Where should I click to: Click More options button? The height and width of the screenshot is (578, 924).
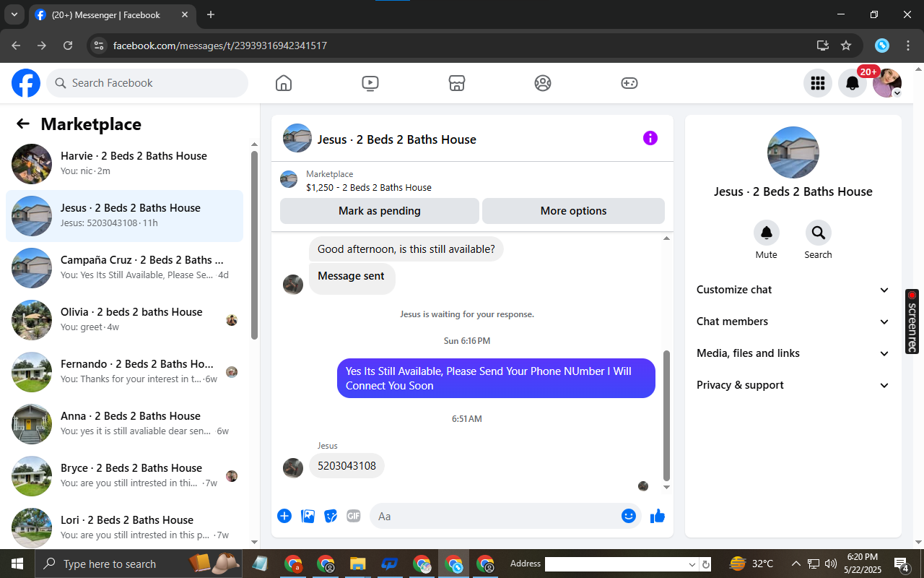pos(573,211)
